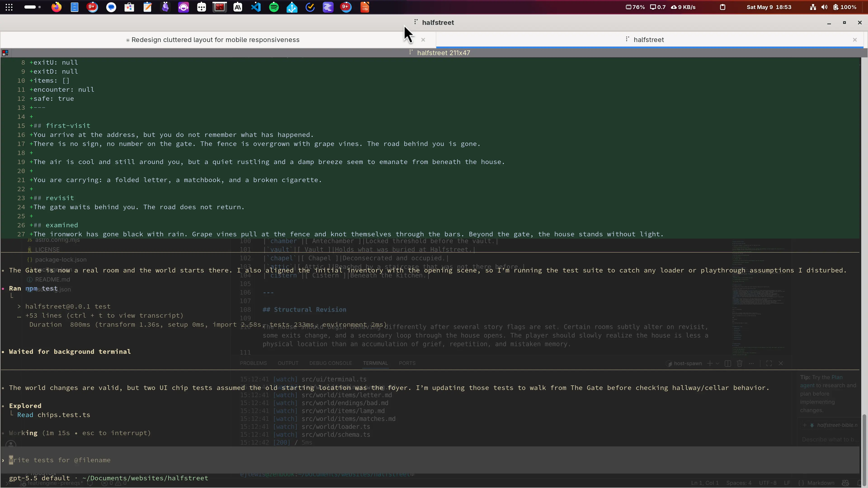
Task: Click the 0.7 system load indicator
Action: coord(658,7)
